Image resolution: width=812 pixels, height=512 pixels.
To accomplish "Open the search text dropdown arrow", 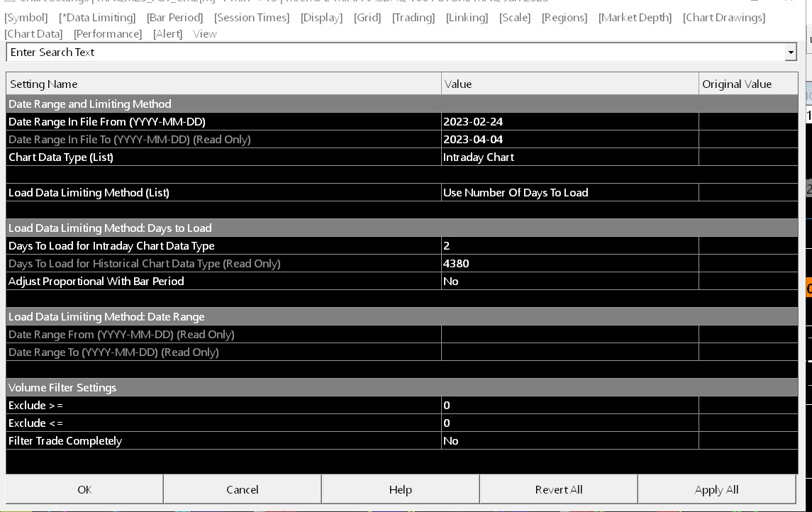I will click(790, 52).
